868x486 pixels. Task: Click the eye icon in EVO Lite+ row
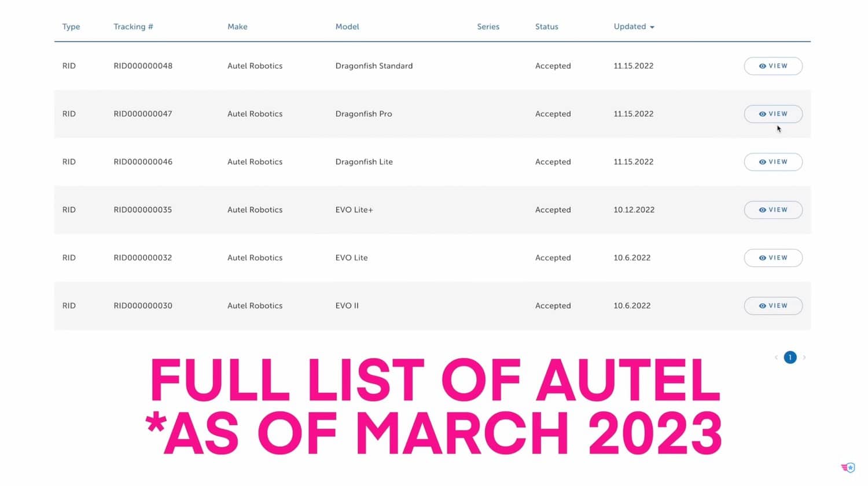click(763, 210)
